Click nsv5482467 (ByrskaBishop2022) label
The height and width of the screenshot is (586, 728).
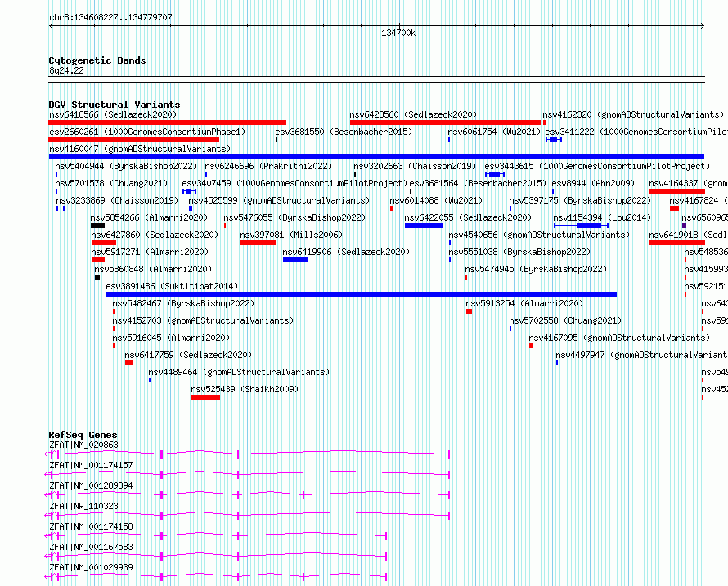click(x=183, y=303)
